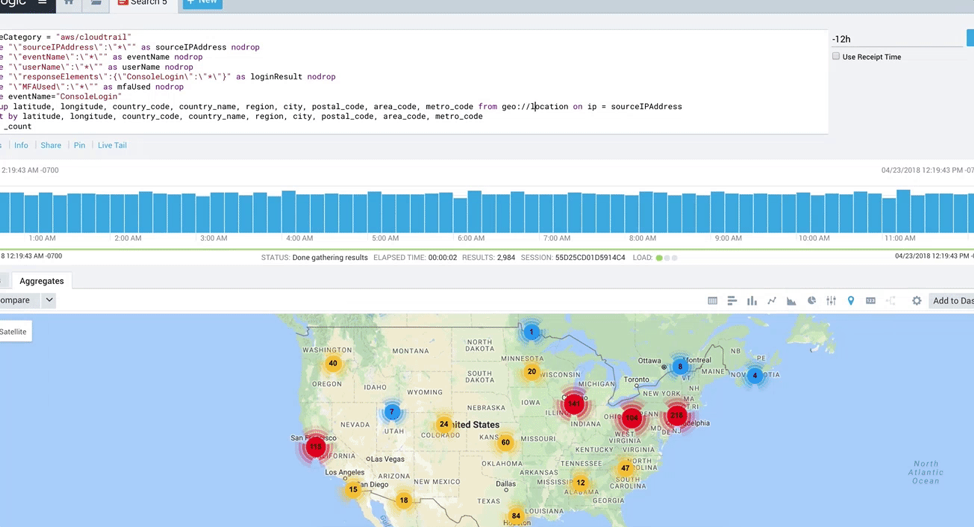Switch to table view icon
The height and width of the screenshot is (527, 974).
[712, 301]
